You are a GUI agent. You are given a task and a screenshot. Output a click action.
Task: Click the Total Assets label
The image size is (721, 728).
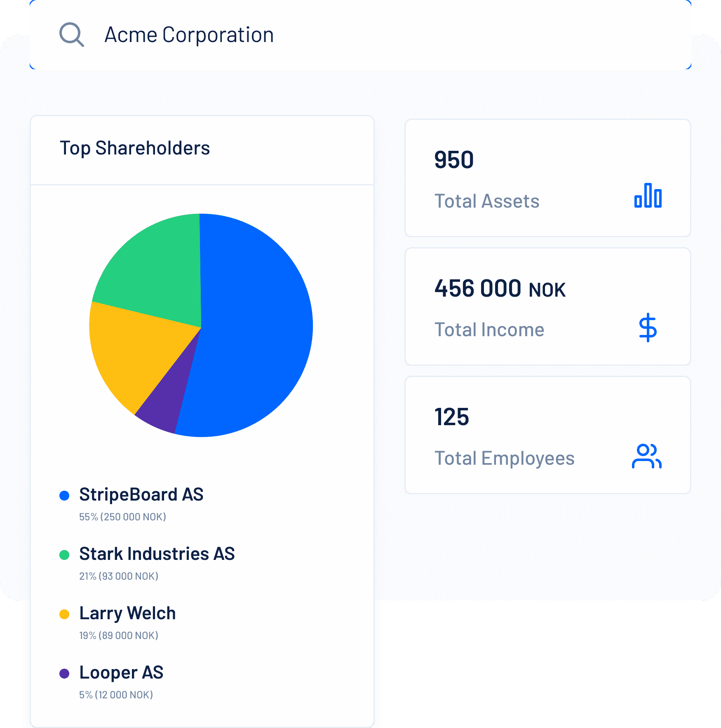click(x=487, y=201)
